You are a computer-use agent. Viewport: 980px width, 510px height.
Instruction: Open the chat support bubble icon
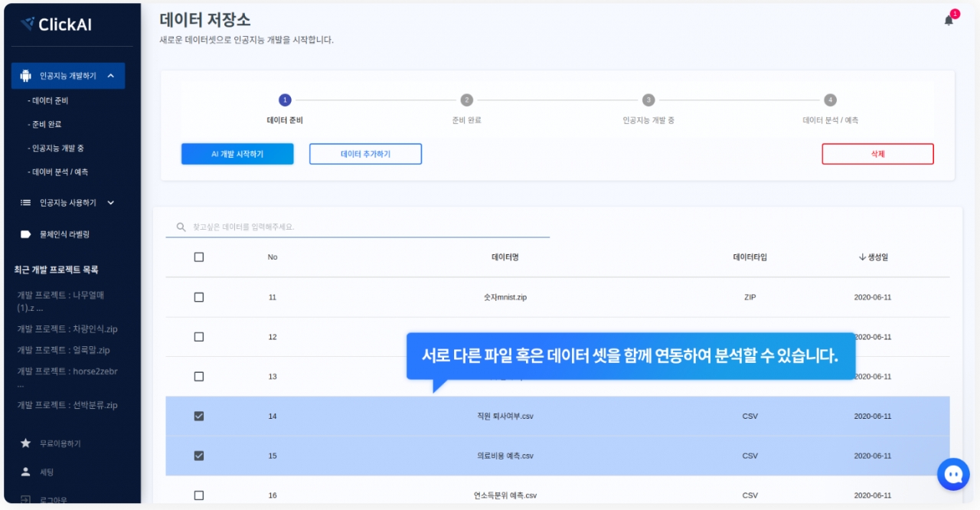953,475
